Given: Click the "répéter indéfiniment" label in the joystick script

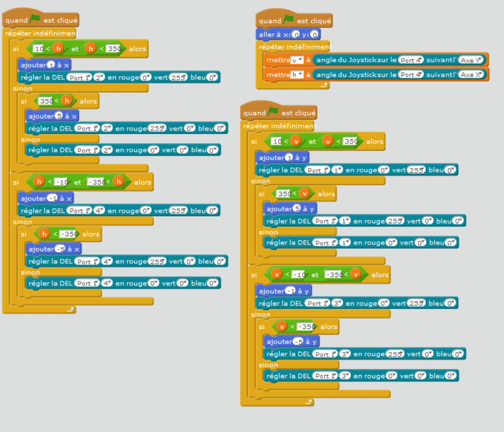Looking at the screenshot, I should pyautogui.click(x=287, y=47).
